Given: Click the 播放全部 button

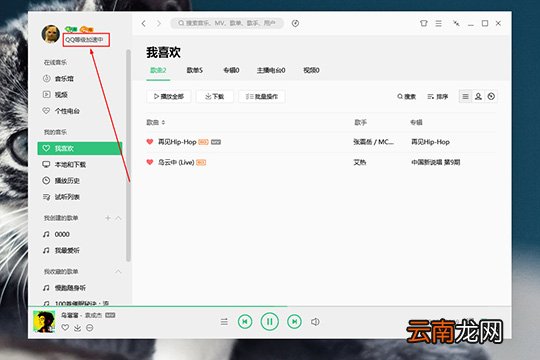Looking at the screenshot, I should 169,96.
